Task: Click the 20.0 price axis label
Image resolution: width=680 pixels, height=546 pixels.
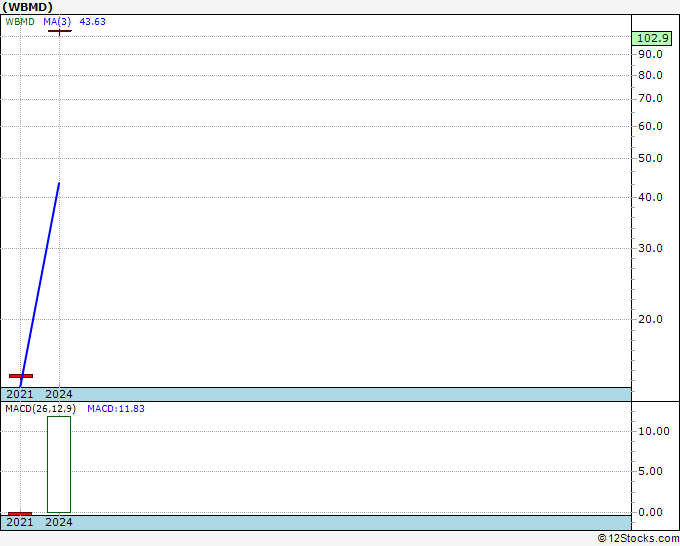Action: pyautogui.click(x=651, y=319)
